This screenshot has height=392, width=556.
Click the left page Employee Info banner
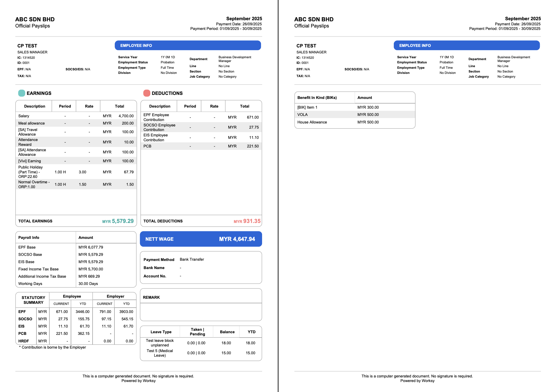tap(188, 46)
